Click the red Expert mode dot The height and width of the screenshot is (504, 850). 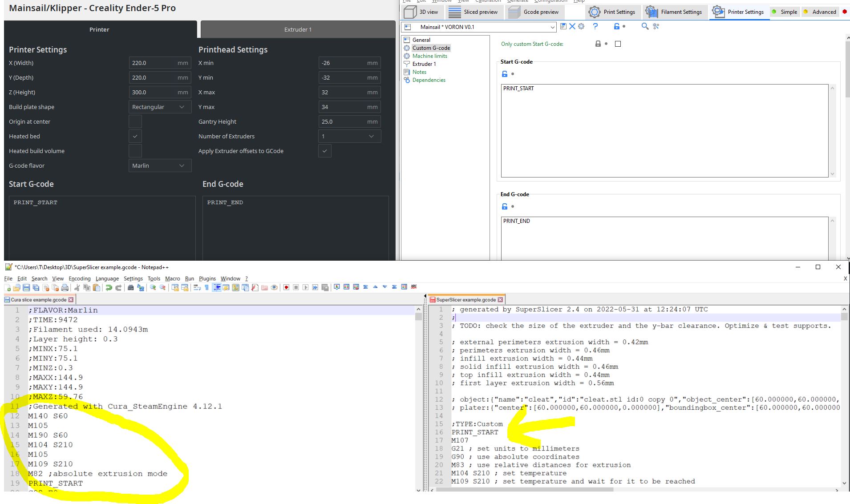[845, 12]
